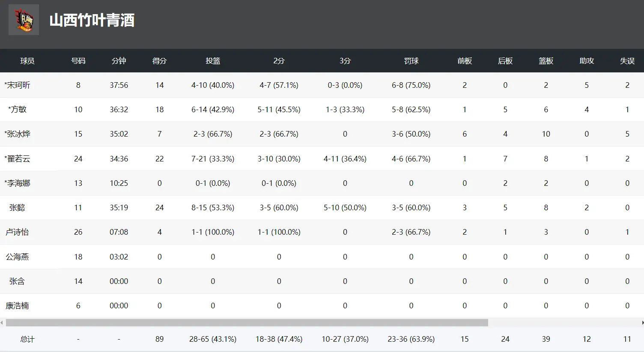Click the right scrollbar arrow
This screenshot has width=644, height=352.
tap(641, 323)
